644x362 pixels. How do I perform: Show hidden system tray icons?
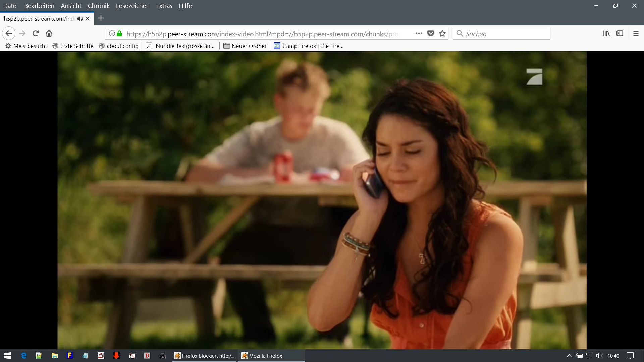pyautogui.click(x=569, y=356)
